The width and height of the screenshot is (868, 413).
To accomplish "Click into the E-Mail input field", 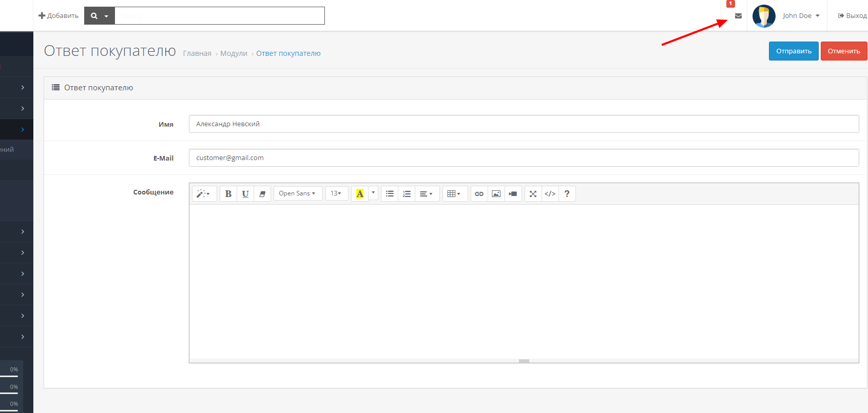I will (524, 158).
